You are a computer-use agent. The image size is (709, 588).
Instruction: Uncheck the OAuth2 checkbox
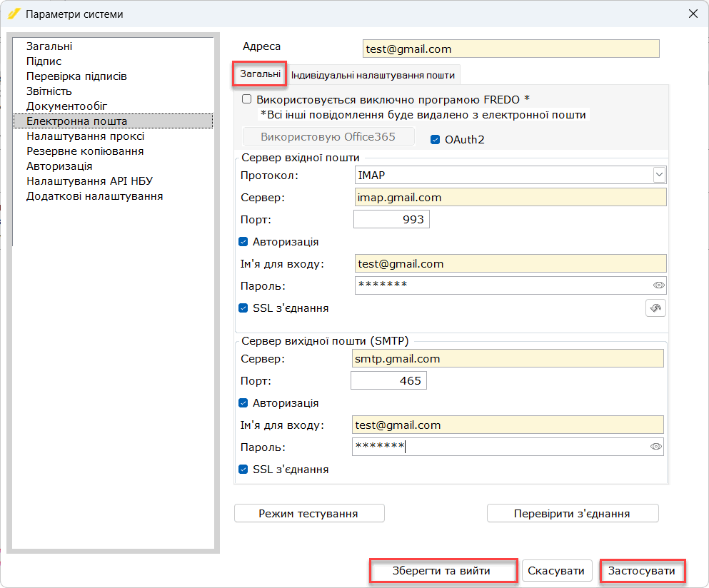coord(435,140)
